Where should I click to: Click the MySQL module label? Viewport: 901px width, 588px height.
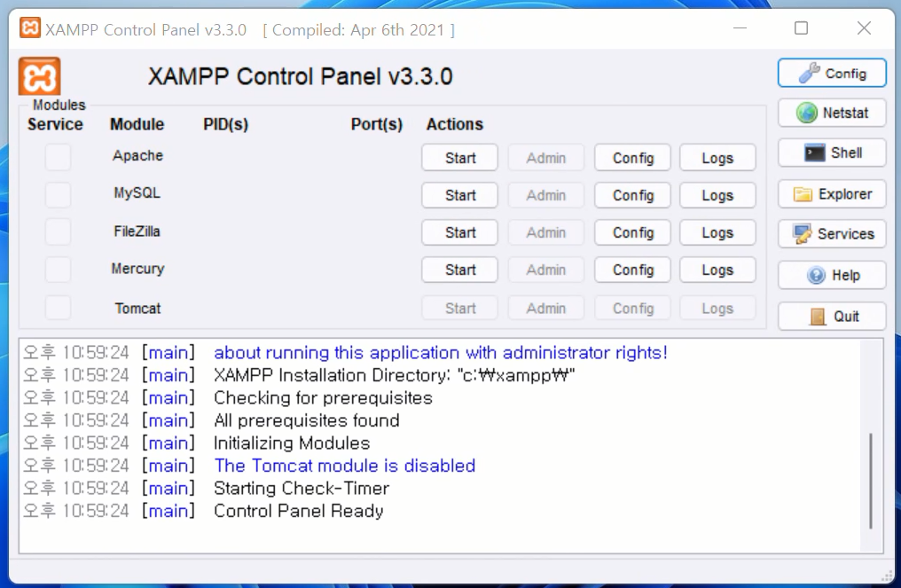(137, 192)
